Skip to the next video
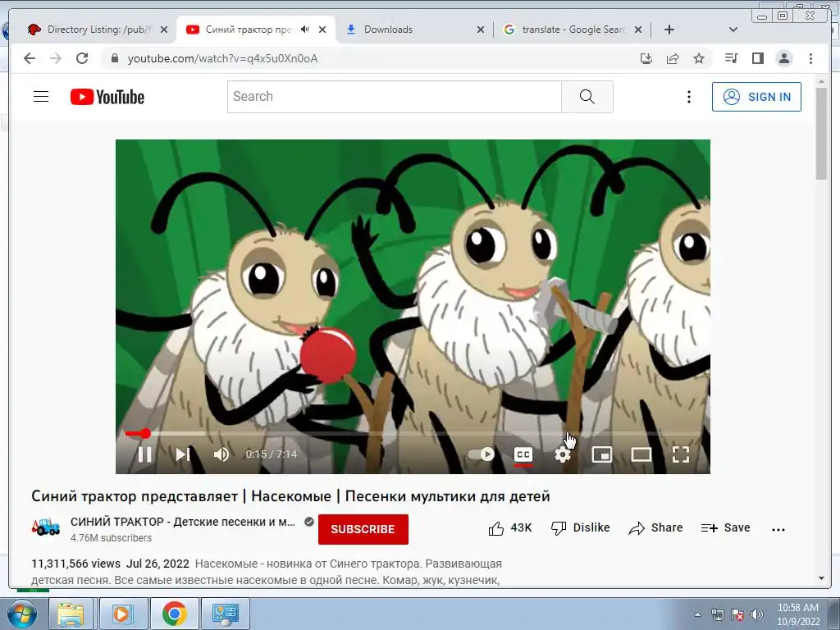The height and width of the screenshot is (630, 840). pyautogui.click(x=183, y=454)
